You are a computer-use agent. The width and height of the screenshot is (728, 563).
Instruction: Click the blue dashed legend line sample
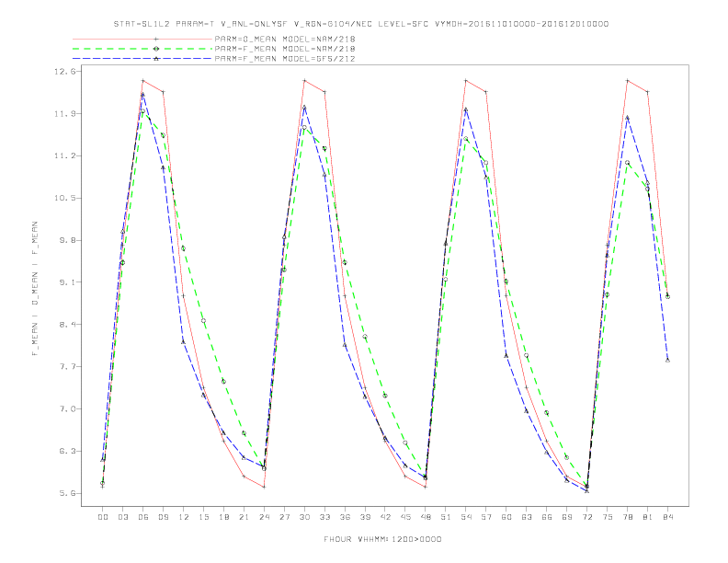click(142, 59)
